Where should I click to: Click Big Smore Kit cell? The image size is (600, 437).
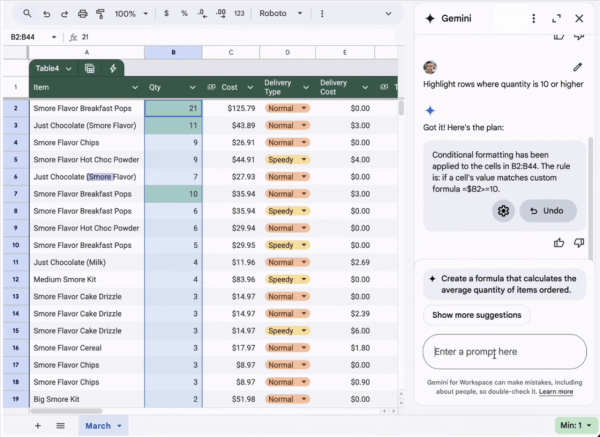(87, 399)
